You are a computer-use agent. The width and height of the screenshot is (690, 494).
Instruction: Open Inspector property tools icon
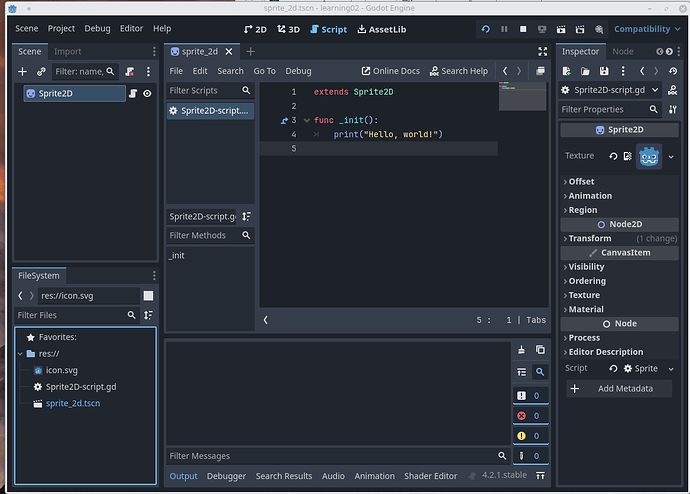pyautogui.click(x=672, y=110)
